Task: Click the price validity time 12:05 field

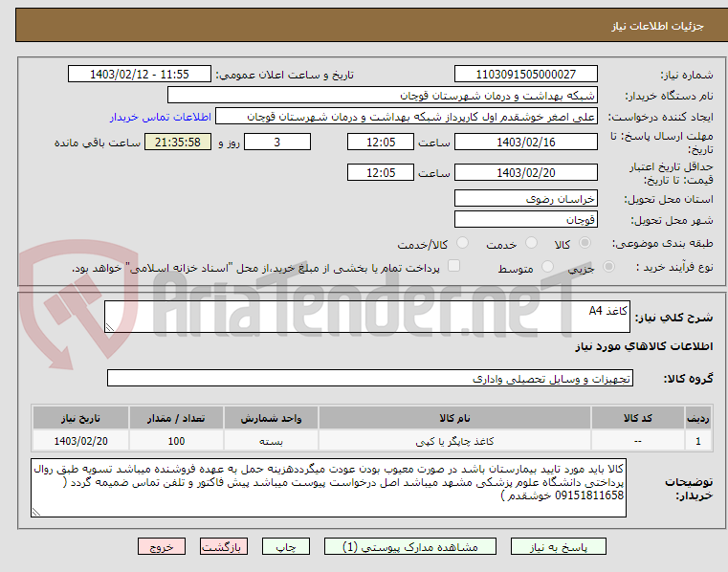Action: point(380,173)
